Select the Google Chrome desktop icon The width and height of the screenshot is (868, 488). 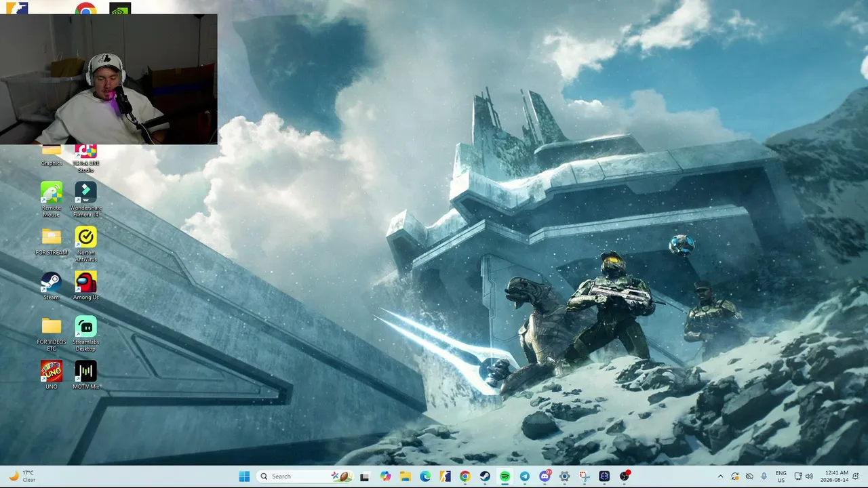point(85,8)
